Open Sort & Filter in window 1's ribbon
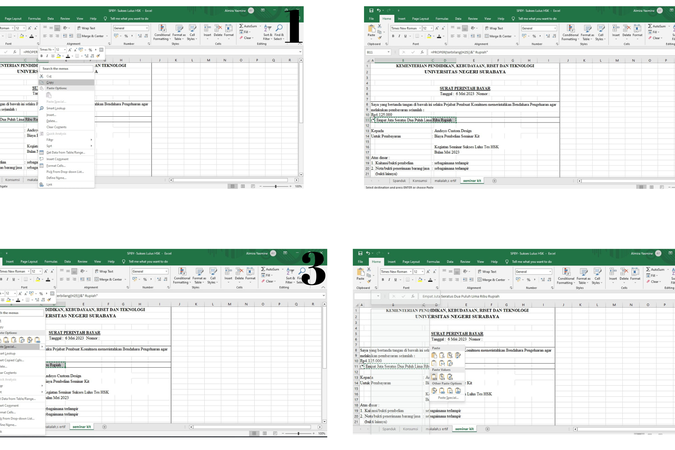 pos(268,33)
